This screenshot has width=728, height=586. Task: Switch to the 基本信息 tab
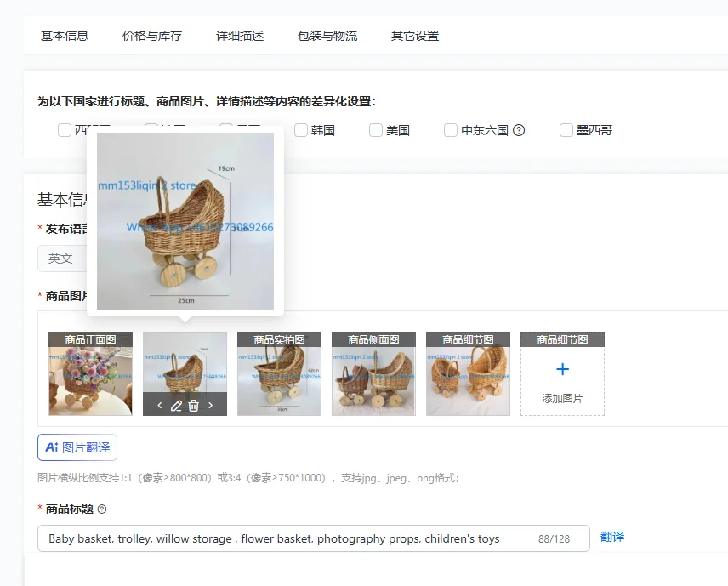[65, 36]
